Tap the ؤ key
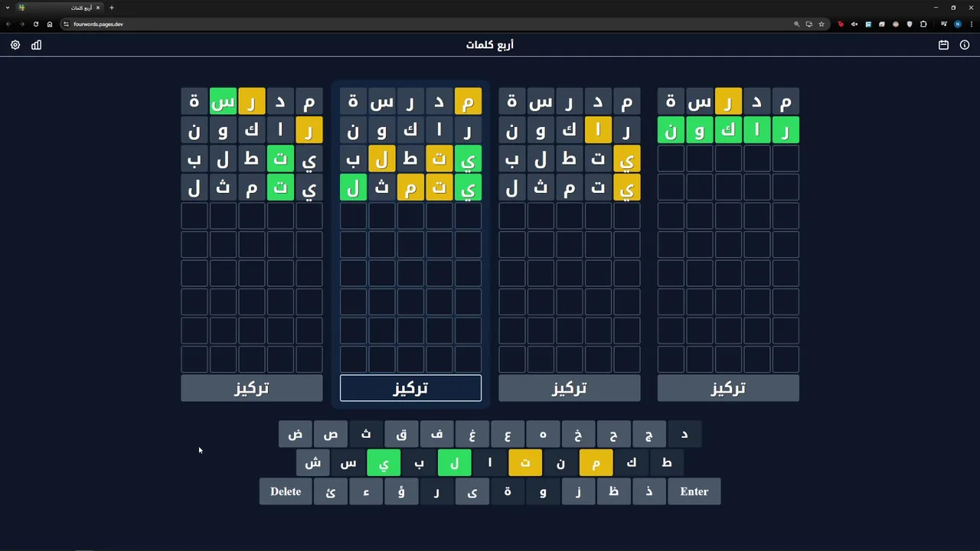 click(401, 491)
